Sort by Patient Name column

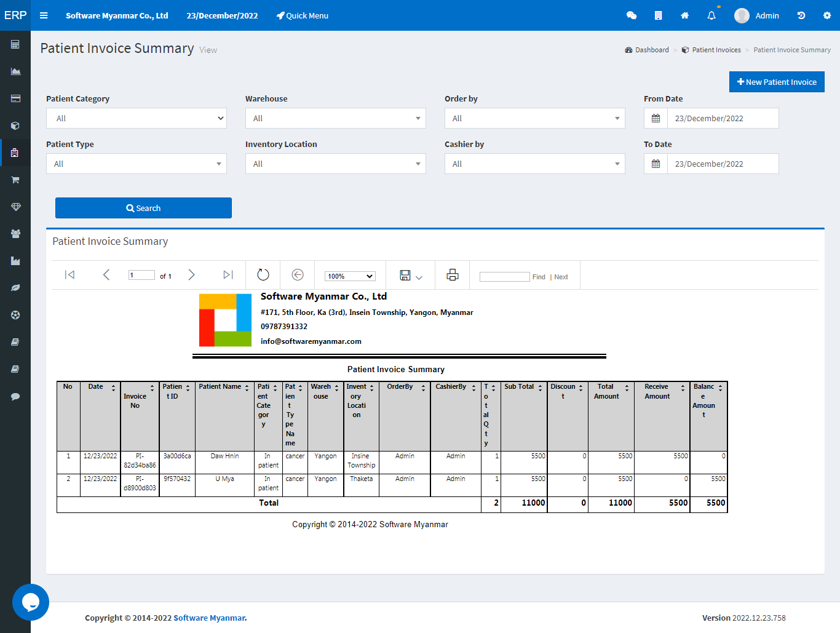(247, 388)
